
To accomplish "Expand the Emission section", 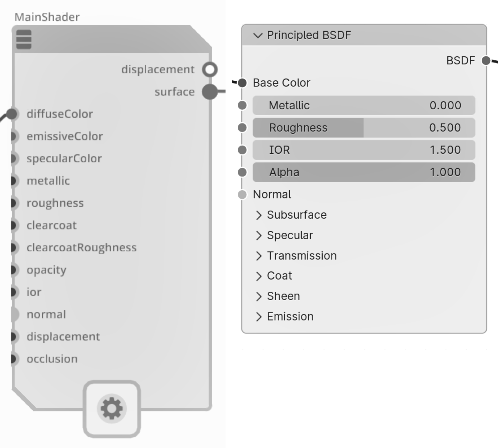I will point(259,317).
